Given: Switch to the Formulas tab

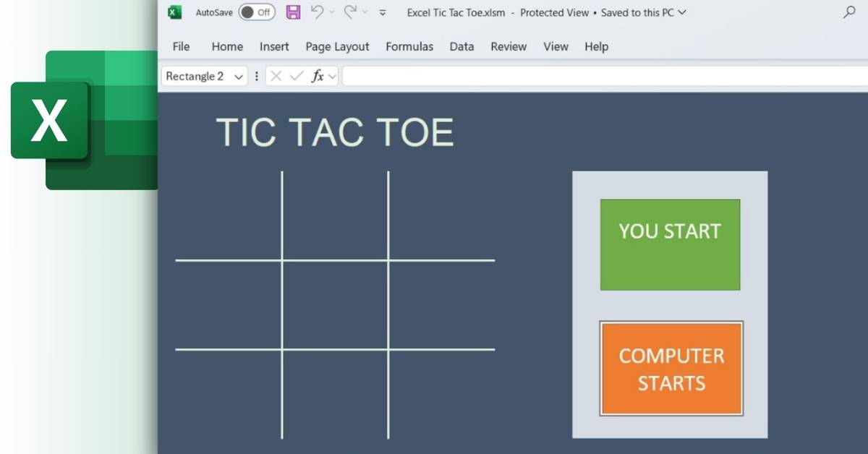Looking at the screenshot, I should coord(409,46).
